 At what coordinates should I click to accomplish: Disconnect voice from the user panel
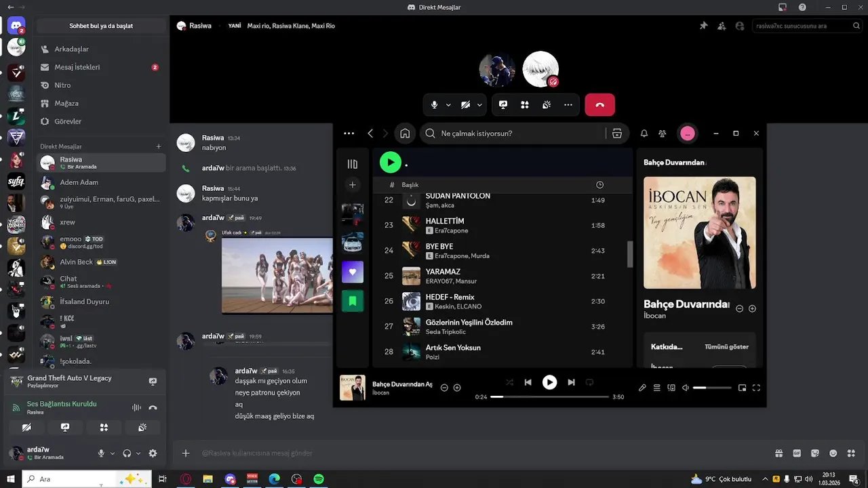pyautogui.click(x=153, y=407)
